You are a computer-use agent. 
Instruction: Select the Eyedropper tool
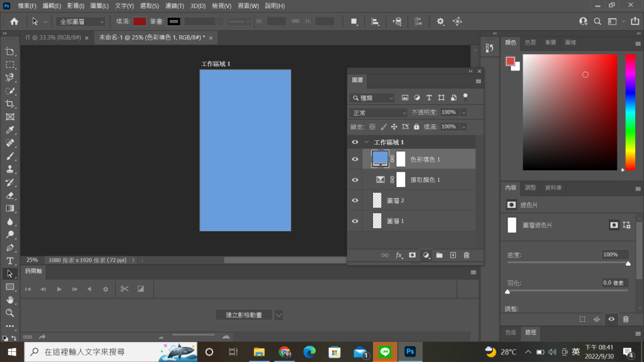[10, 130]
